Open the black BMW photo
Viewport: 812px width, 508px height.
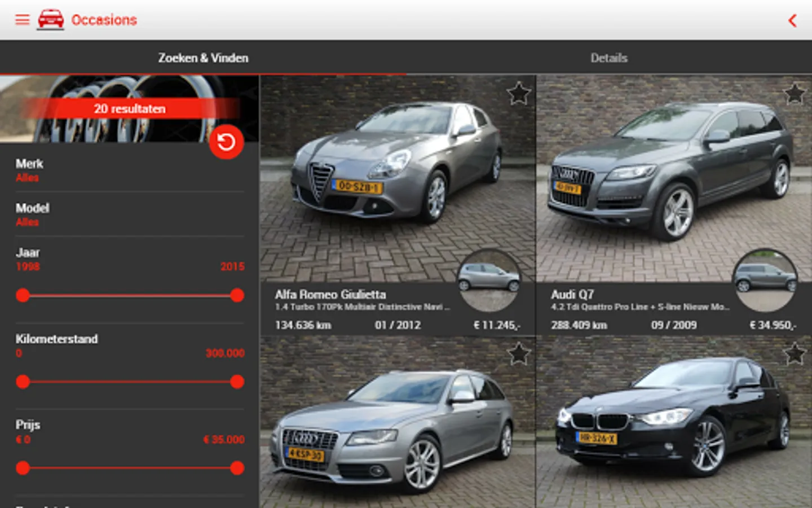674,422
